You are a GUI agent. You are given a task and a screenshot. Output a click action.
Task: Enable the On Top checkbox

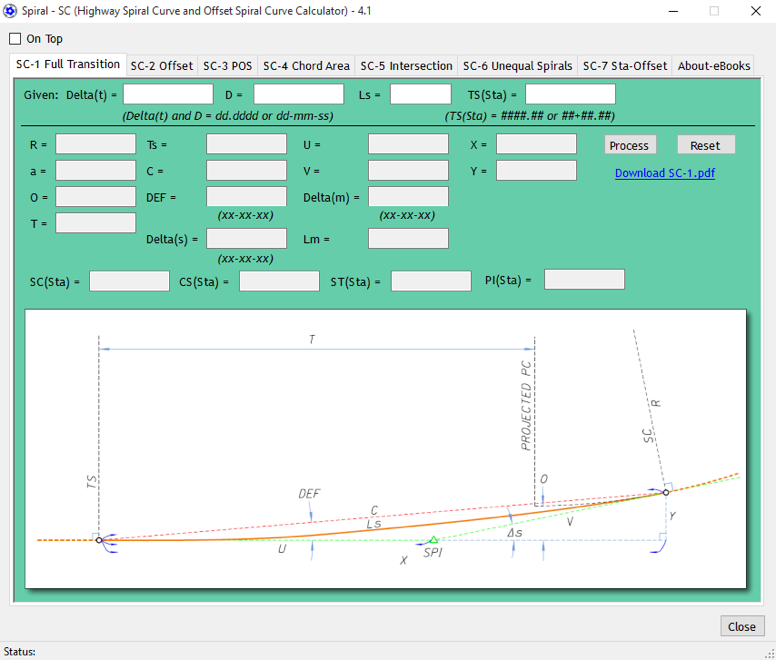tap(15, 39)
